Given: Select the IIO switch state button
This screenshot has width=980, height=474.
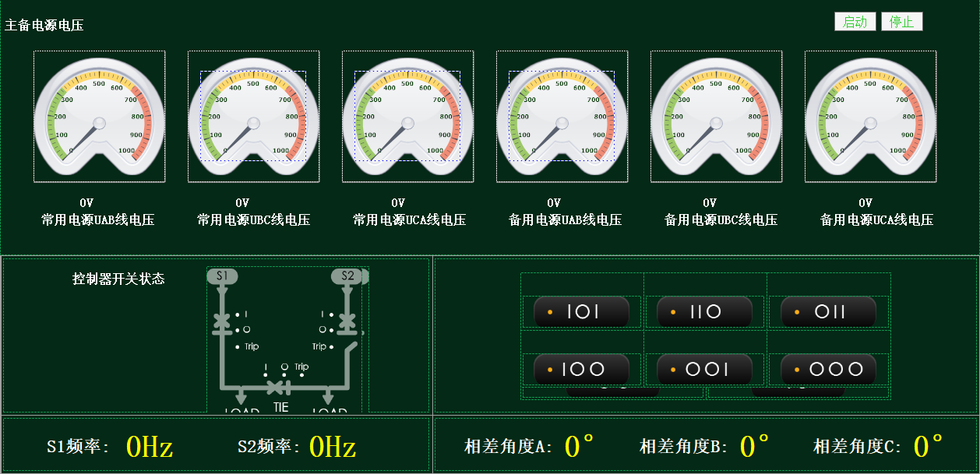Looking at the screenshot, I should (704, 312).
